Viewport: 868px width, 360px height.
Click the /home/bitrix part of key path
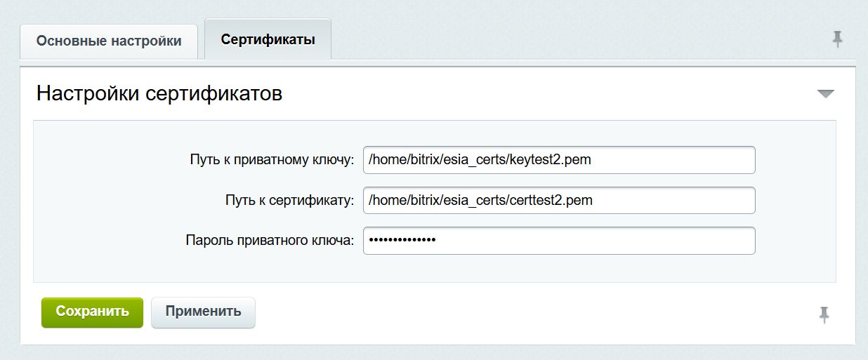[x=403, y=160]
